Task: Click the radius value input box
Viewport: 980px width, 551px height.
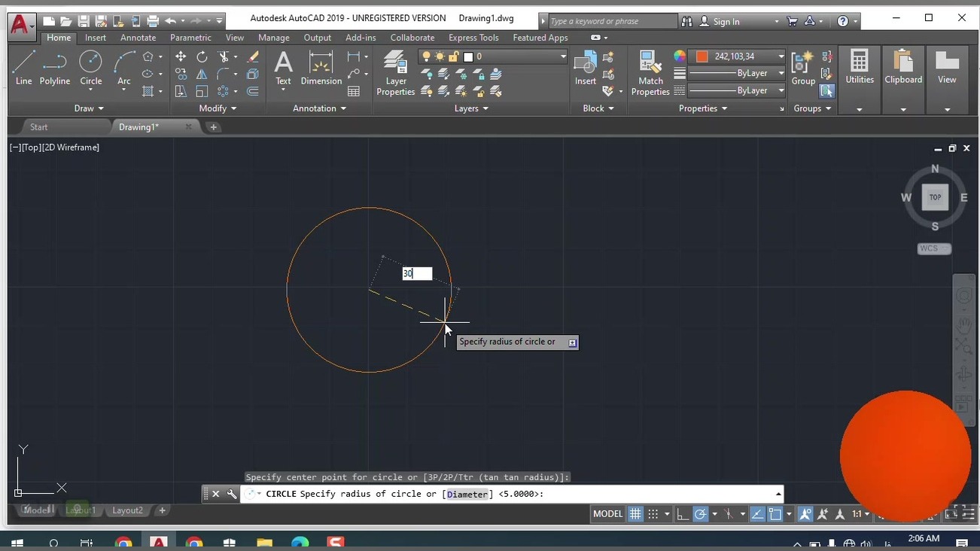Action: 417,274
